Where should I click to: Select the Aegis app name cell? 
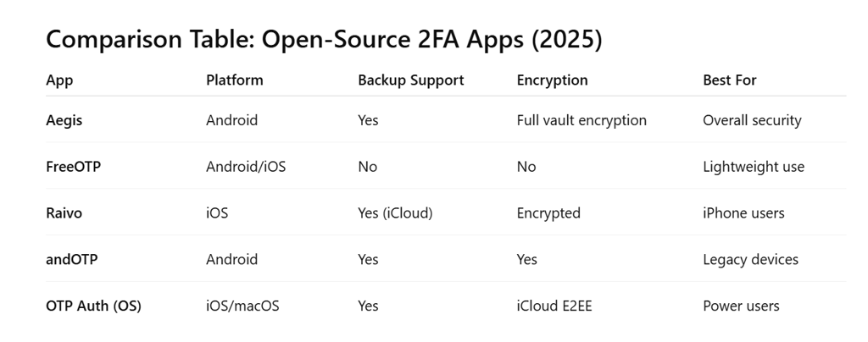(x=64, y=120)
